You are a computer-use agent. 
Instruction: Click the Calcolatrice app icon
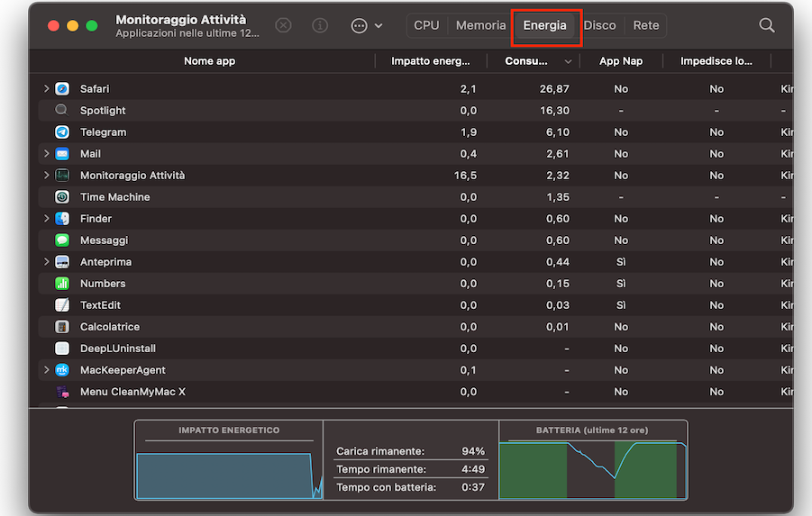coord(62,327)
